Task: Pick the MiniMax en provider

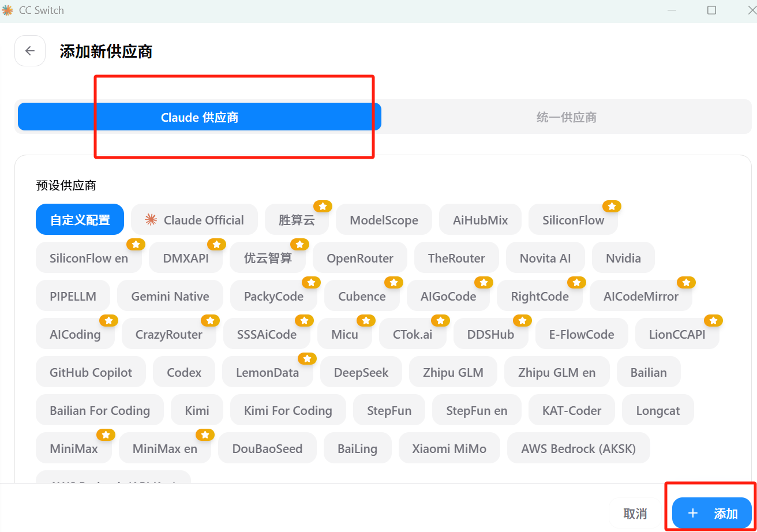Action: point(165,448)
